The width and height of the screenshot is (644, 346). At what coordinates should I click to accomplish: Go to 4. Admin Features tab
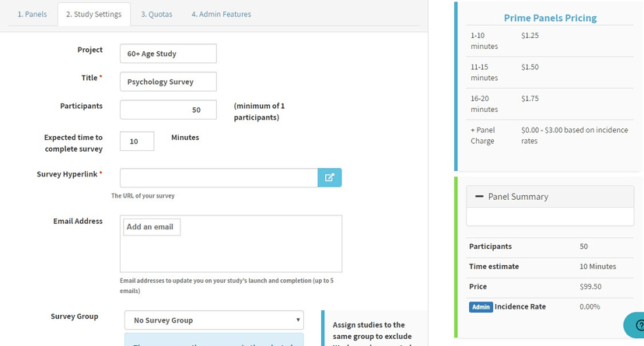pos(221,14)
